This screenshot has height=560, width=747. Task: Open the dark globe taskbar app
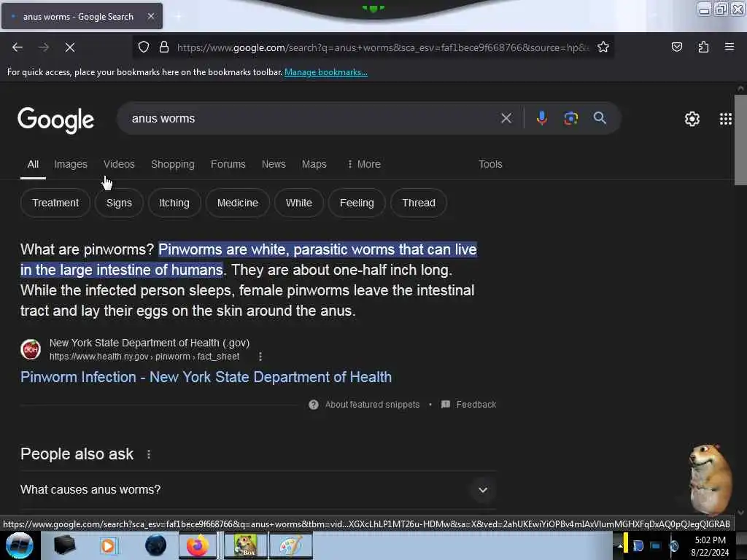pos(156,545)
